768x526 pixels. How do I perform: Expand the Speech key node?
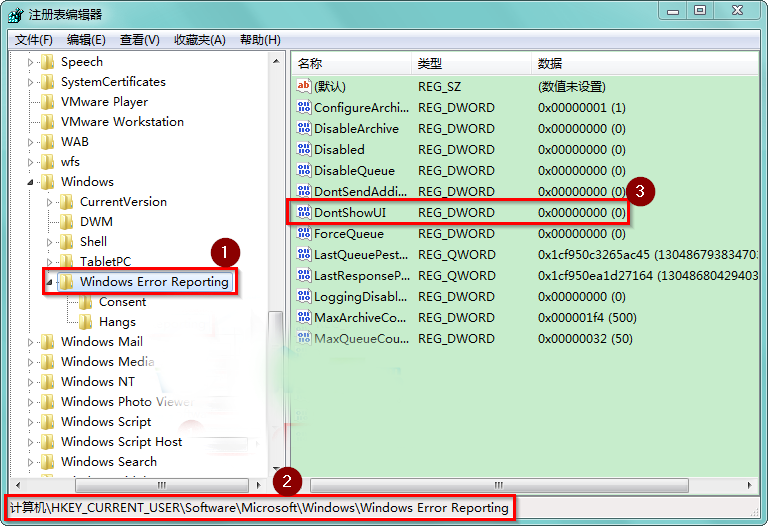click(30, 62)
